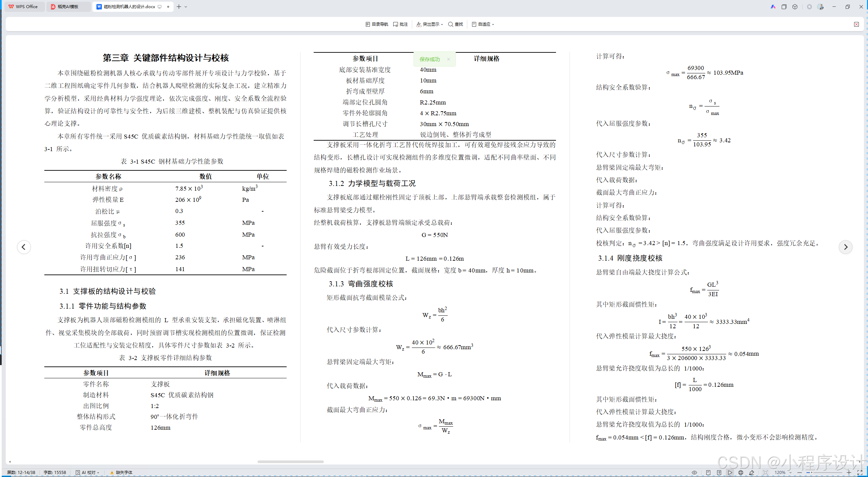Toggle the reading mode play icon
The width and height of the screenshot is (868, 477).
(x=730, y=472)
